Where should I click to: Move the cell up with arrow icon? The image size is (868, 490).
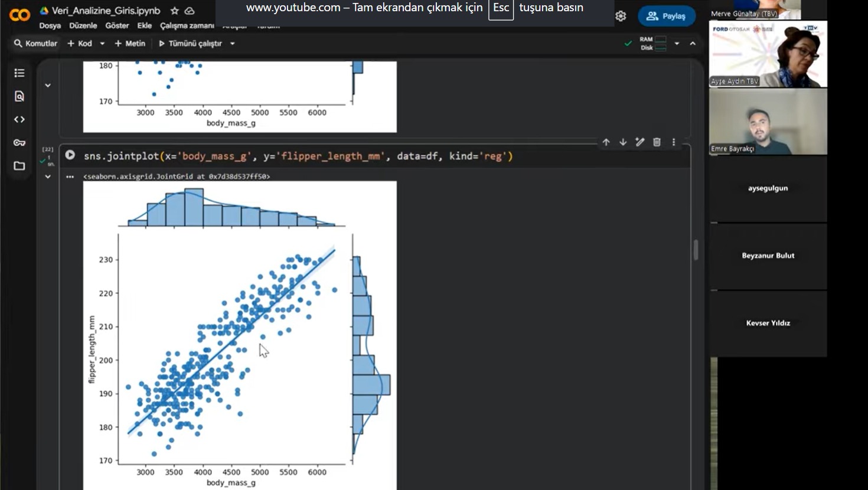[606, 142]
